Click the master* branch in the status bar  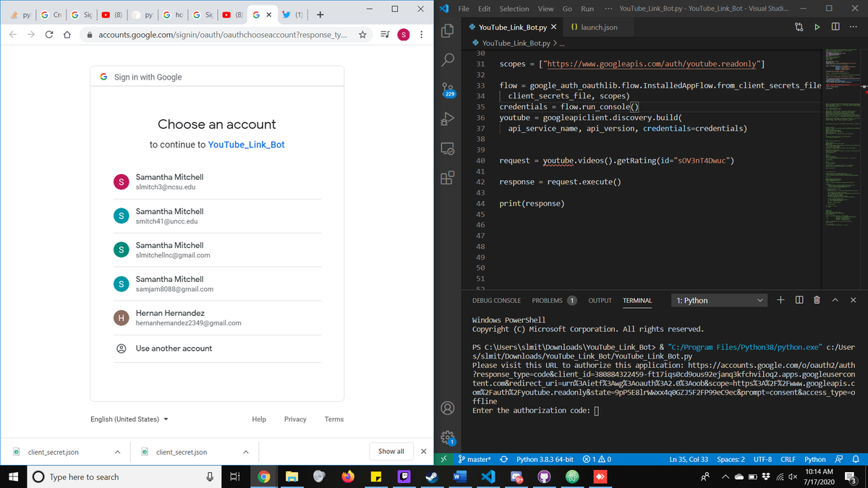pyautogui.click(x=475, y=459)
